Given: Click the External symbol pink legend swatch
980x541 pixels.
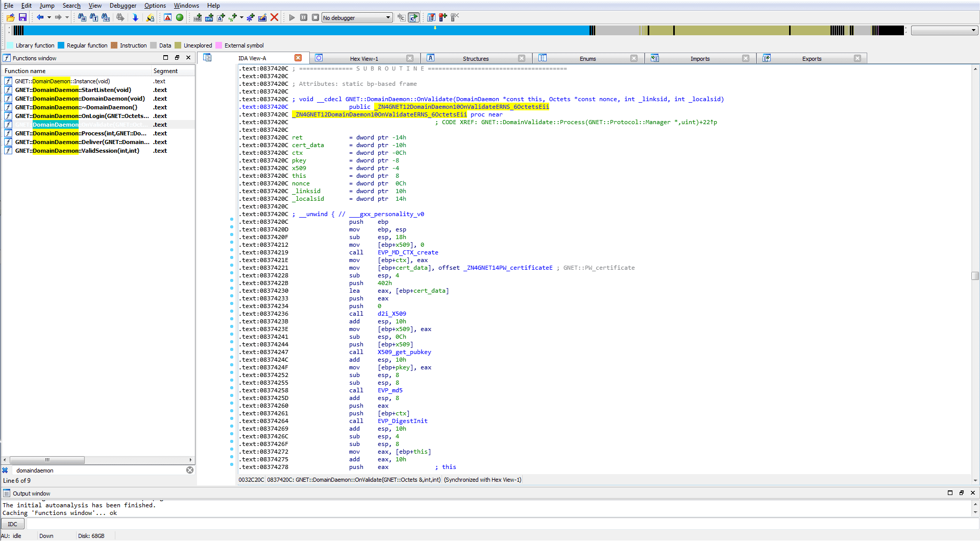Looking at the screenshot, I should click(219, 45).
